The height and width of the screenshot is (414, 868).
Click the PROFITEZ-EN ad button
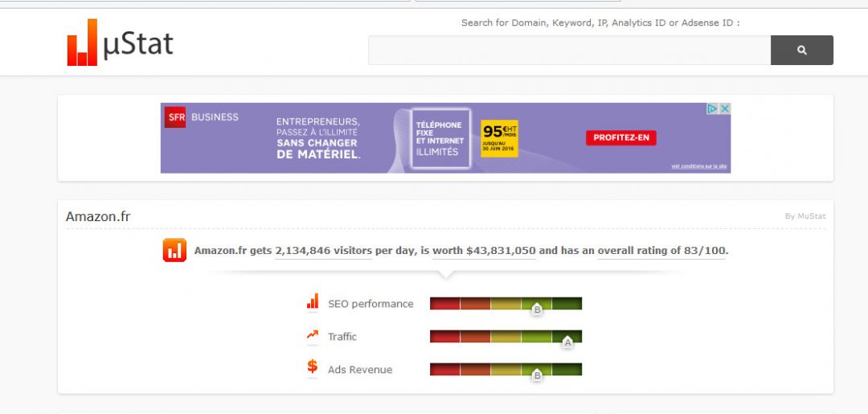point(621,137)
